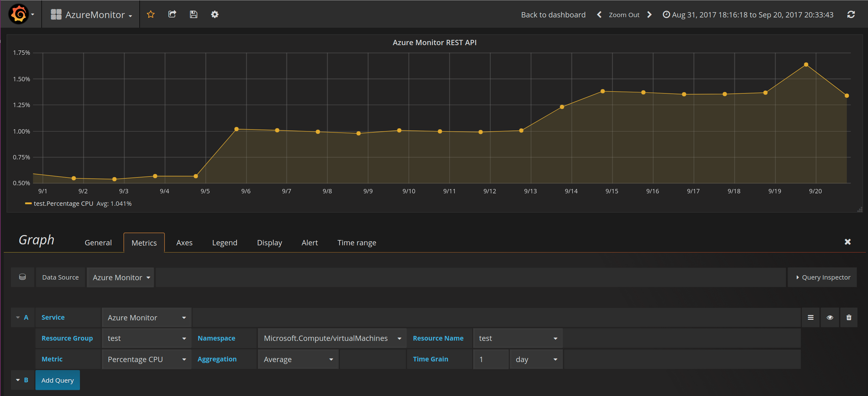The height and width of the screenshot is (396, 868).
Task: Star the AzureMonitor dashboard
Action: tap(151, 14)
